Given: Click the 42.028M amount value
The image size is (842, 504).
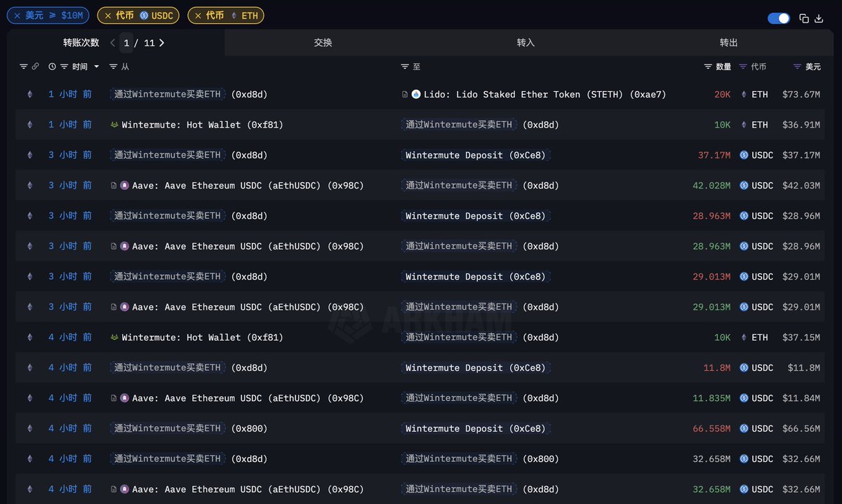Looking at the screenshot, I should point(711,186).
